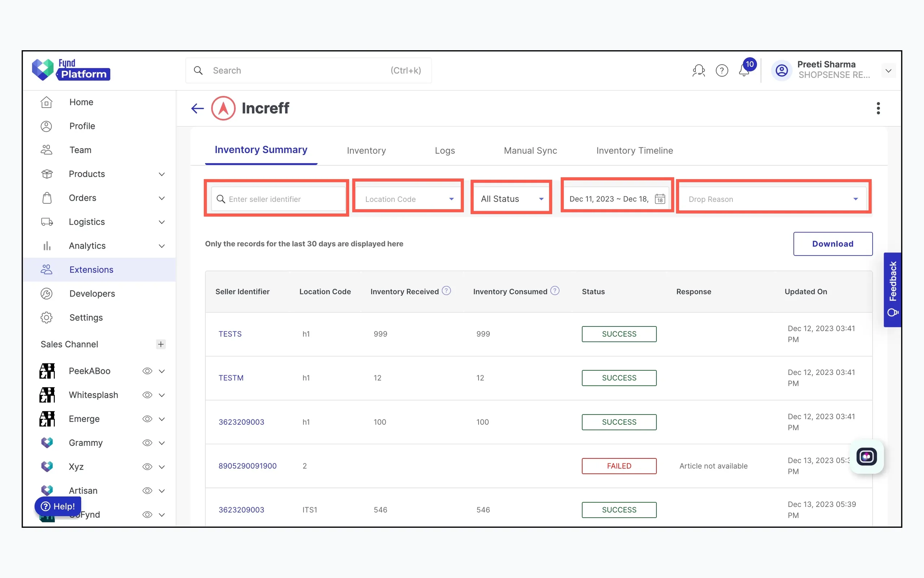Click the date range Dec 11, 2023 field
924x578 pixels.
click(616, 199)
